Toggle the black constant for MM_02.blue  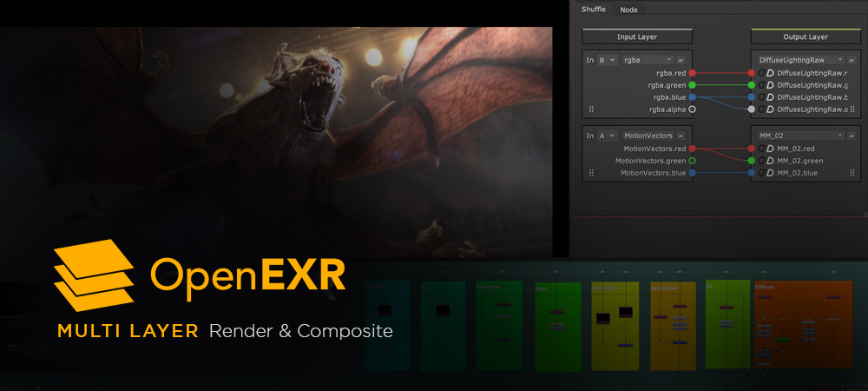coord(762,173)
